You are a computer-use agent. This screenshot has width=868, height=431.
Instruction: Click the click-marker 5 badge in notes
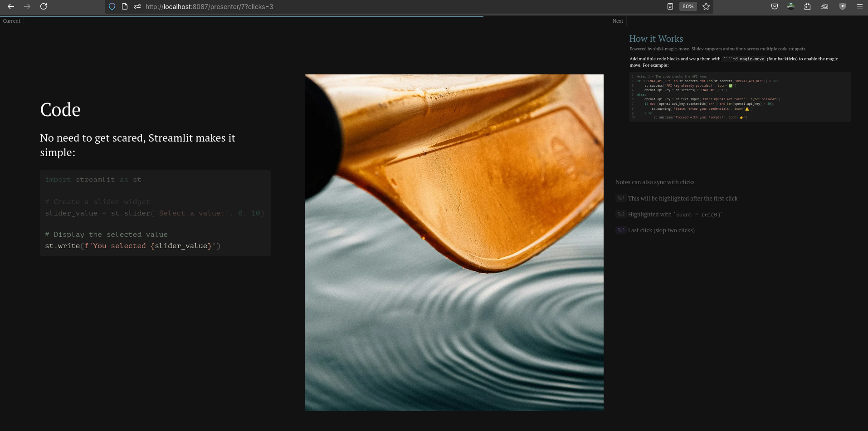click(621, 230)
